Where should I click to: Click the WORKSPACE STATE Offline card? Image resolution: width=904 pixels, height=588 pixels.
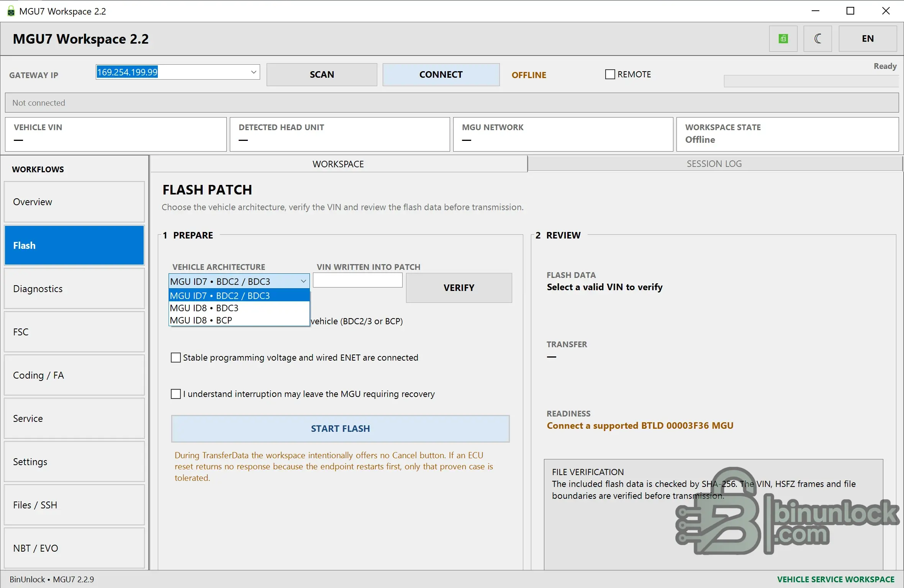click(788, 134)
